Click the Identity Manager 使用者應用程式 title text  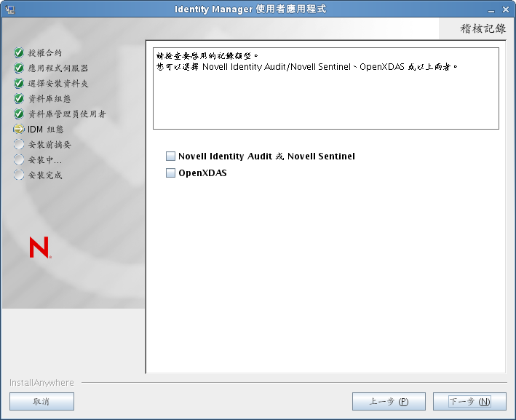(x=250, y=9)
